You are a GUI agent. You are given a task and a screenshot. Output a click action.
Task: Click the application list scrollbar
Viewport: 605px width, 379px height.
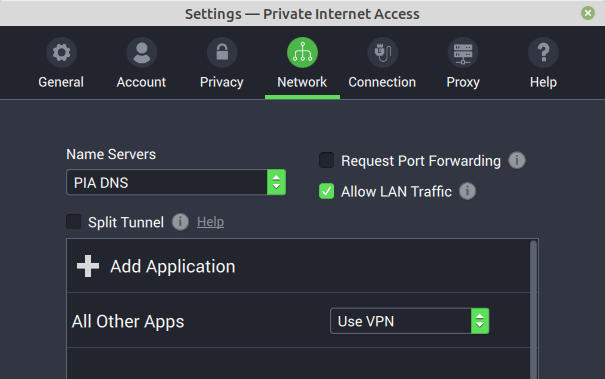534,309
